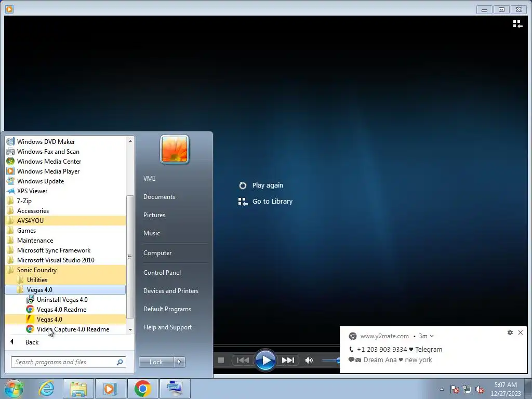Screen dimensions: 532x399
Task: Open the VM1 user folder
Action: click(149, 179)
